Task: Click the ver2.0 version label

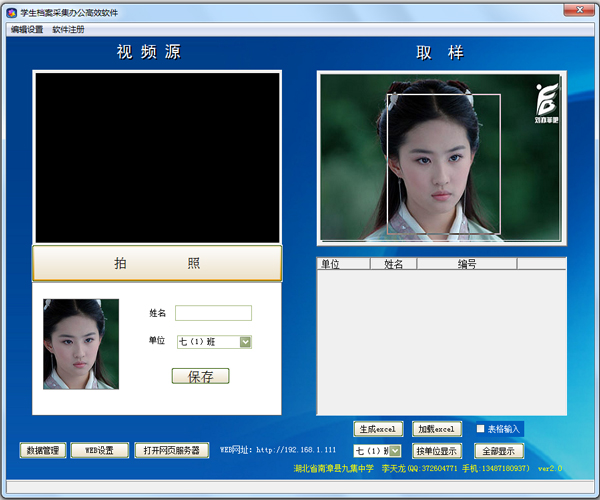Action: point(550,468)
